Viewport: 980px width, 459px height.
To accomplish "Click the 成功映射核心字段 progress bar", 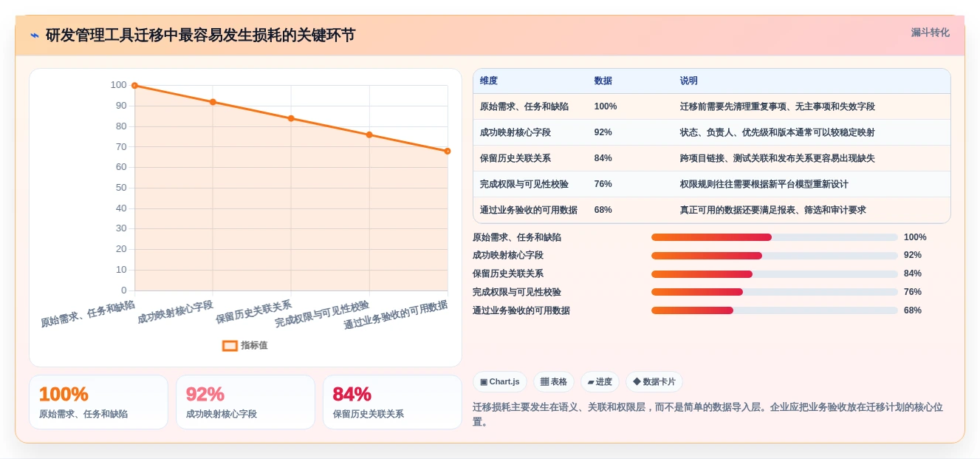I will (775, 256).
